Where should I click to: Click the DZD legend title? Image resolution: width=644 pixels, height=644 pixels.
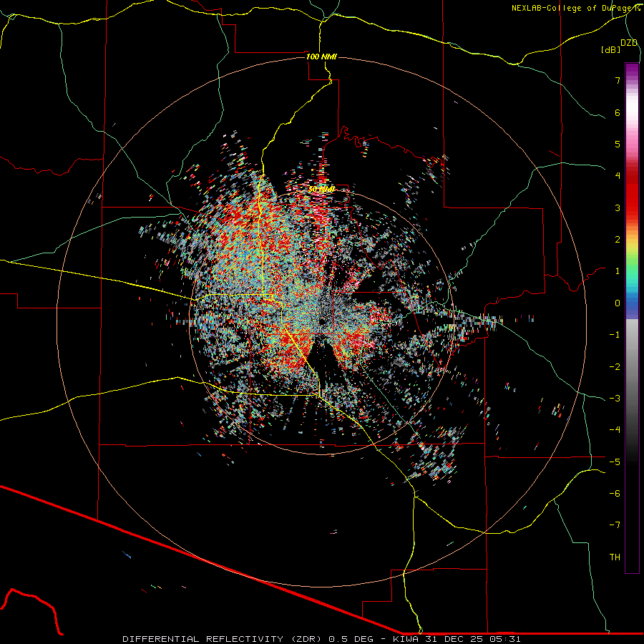click(x=629, y=43)
